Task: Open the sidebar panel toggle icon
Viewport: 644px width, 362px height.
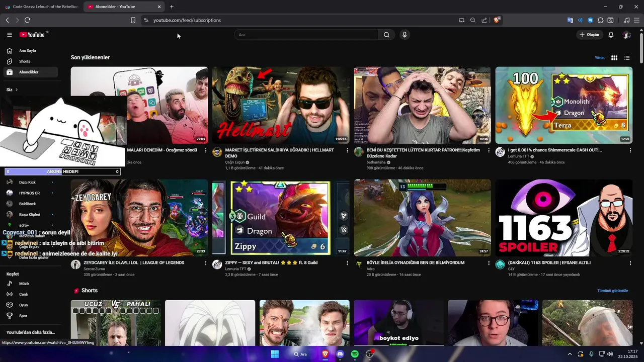Action: pyautogui.click(x=610, y=20)
